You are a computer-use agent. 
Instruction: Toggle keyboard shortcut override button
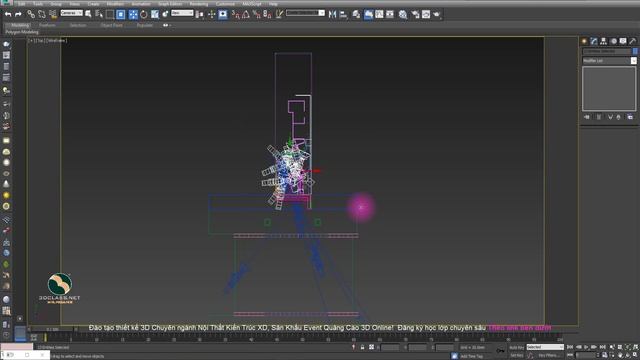223,14
